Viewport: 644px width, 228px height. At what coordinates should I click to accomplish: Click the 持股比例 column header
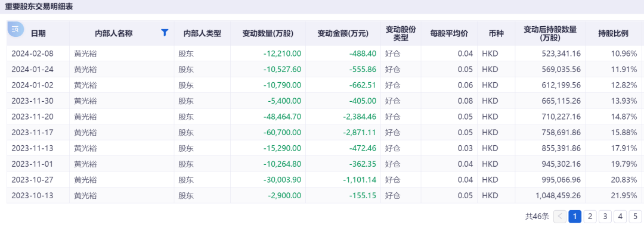pos(613,33)
